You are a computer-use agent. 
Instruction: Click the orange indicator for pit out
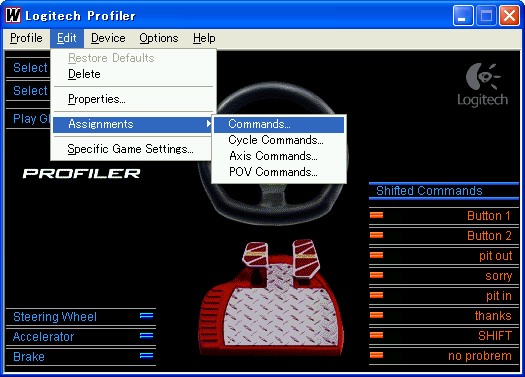click(x=376, y=255)
